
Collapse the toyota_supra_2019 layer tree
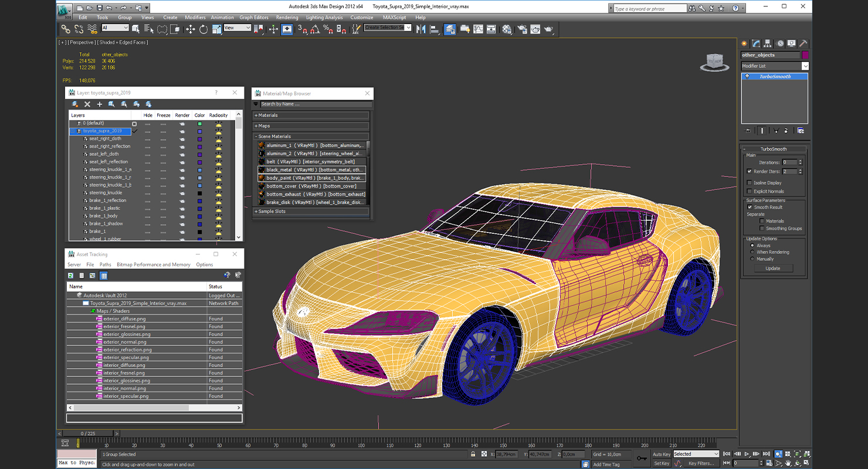coord(73,131)
